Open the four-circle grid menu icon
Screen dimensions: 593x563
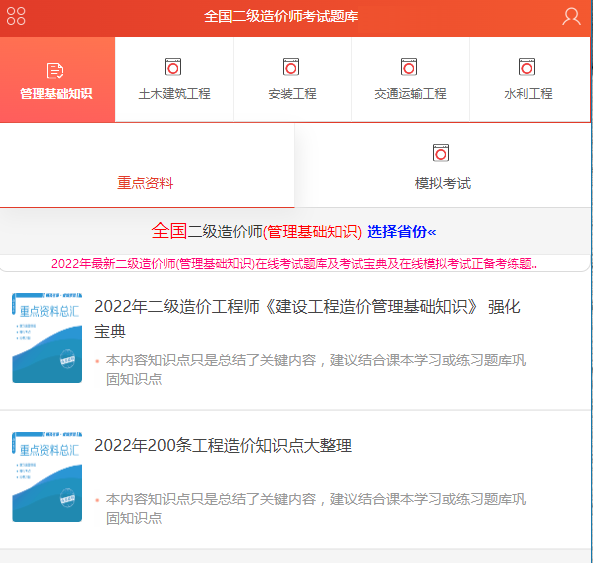16,16
